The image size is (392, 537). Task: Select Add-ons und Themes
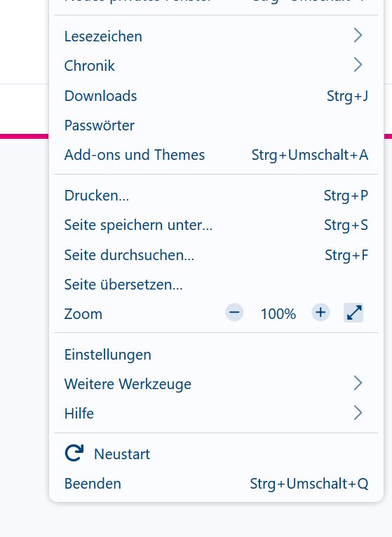click(x=216, y=155)
